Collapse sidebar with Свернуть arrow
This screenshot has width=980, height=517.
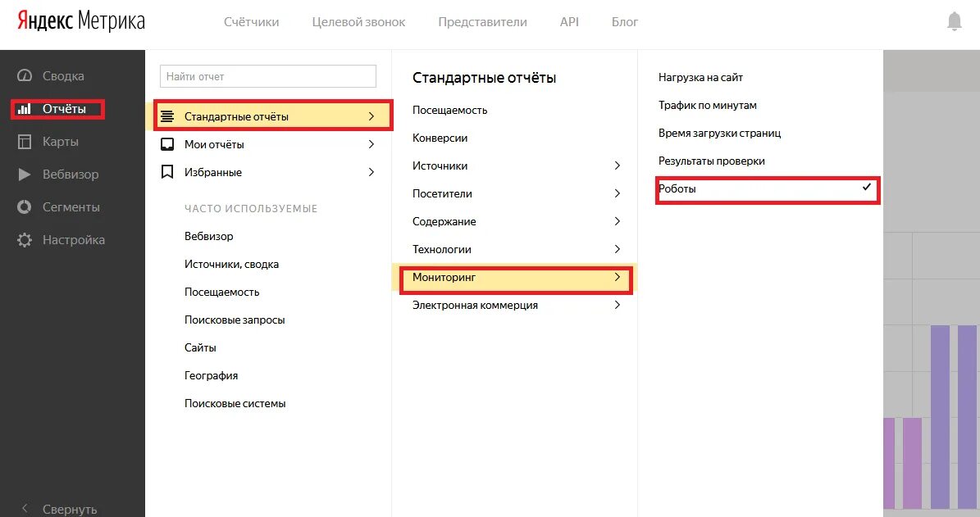click(25, 508)
